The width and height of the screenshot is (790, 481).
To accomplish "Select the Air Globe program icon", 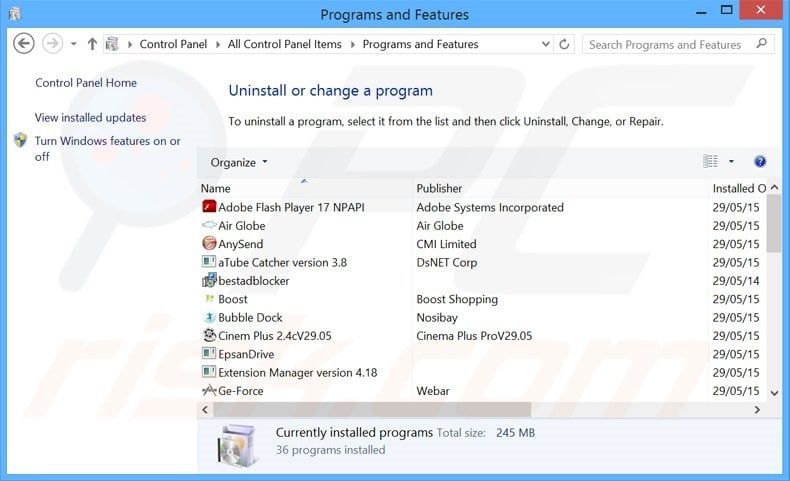I will click(x=209, y=225).
